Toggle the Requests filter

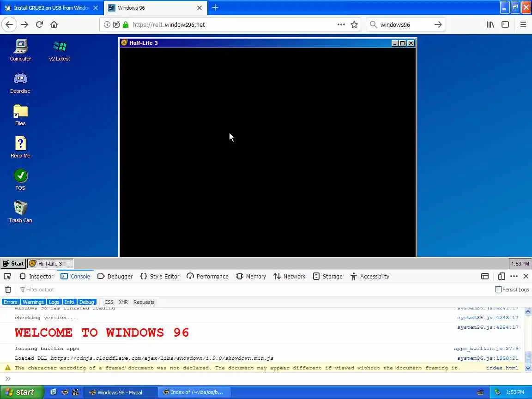point(144,302)
